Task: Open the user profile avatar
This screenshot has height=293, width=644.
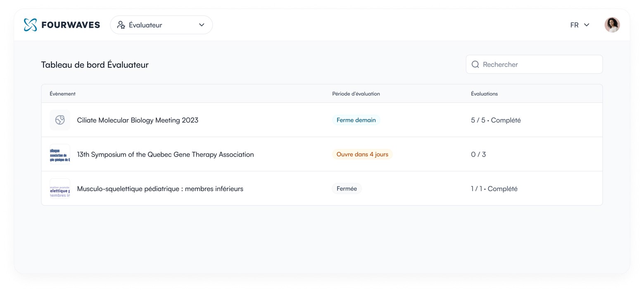Action: [x=612, y=25]
